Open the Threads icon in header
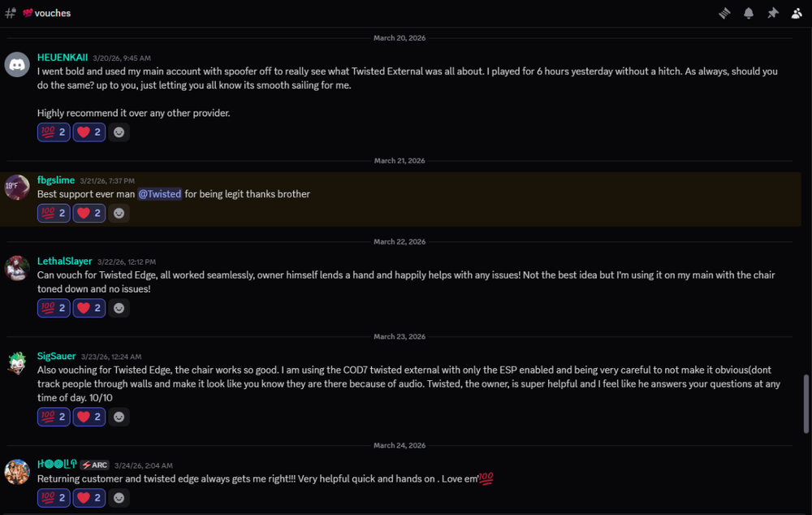Screen dimensions: 812x515 [x=724, y=13]
